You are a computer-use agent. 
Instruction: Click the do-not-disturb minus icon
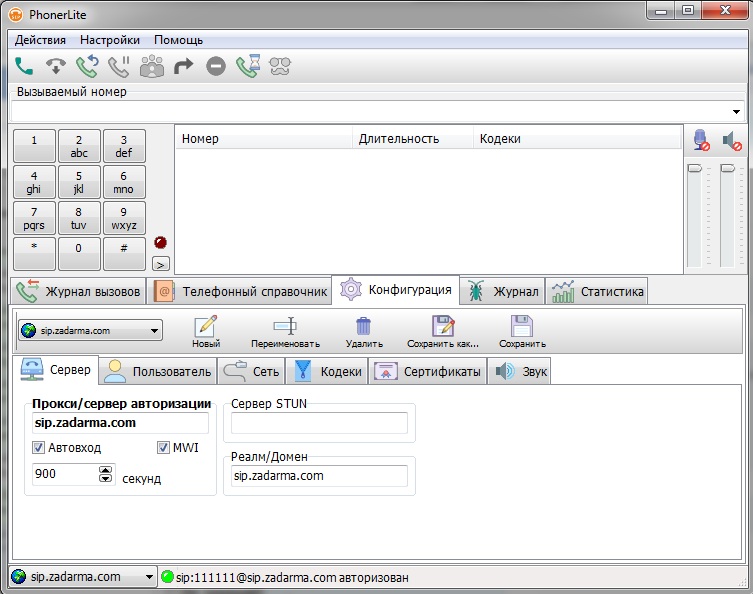coord(216,66)
